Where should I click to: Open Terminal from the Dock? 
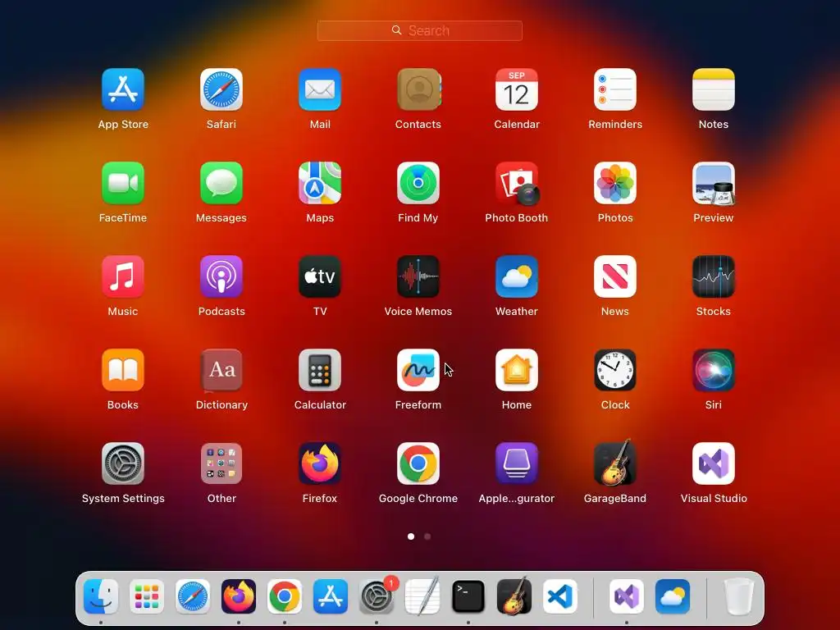coord(468,596)
